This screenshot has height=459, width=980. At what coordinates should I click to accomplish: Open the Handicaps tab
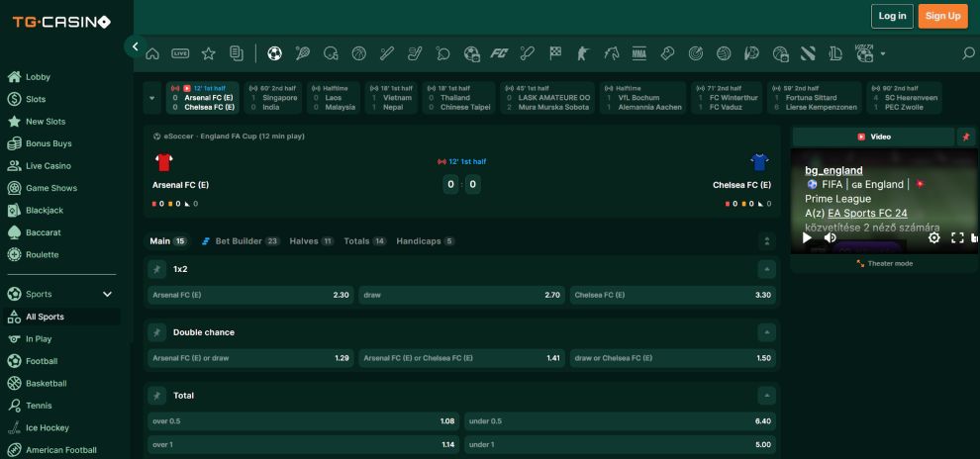[425, 240]
